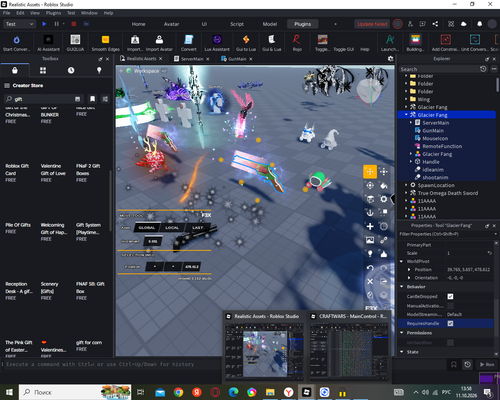
Task: Start playtest with the blue play icon
Action: [x=44, y=24]
